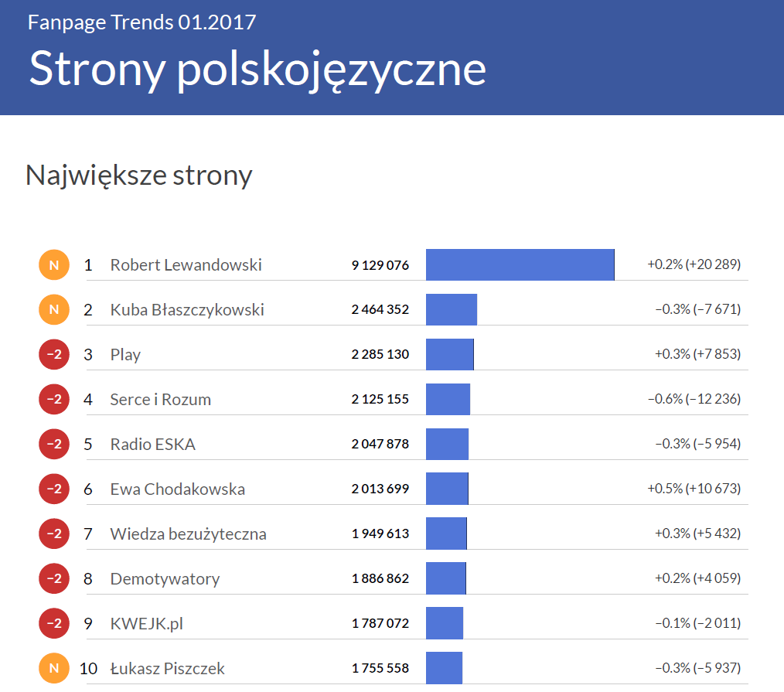Open the Robert Lewandowski page link
Image resolution: width=784 pixels, height=692 pixels.
click(186, 265)
